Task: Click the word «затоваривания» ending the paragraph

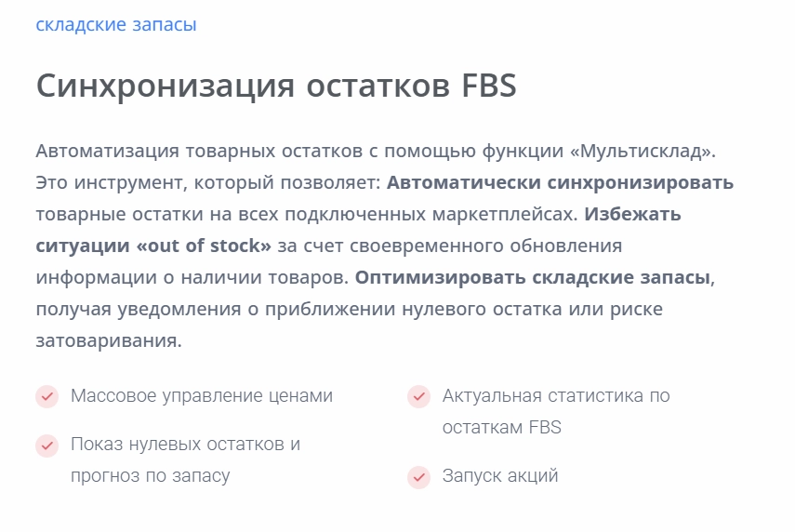Action: point(107,341)
